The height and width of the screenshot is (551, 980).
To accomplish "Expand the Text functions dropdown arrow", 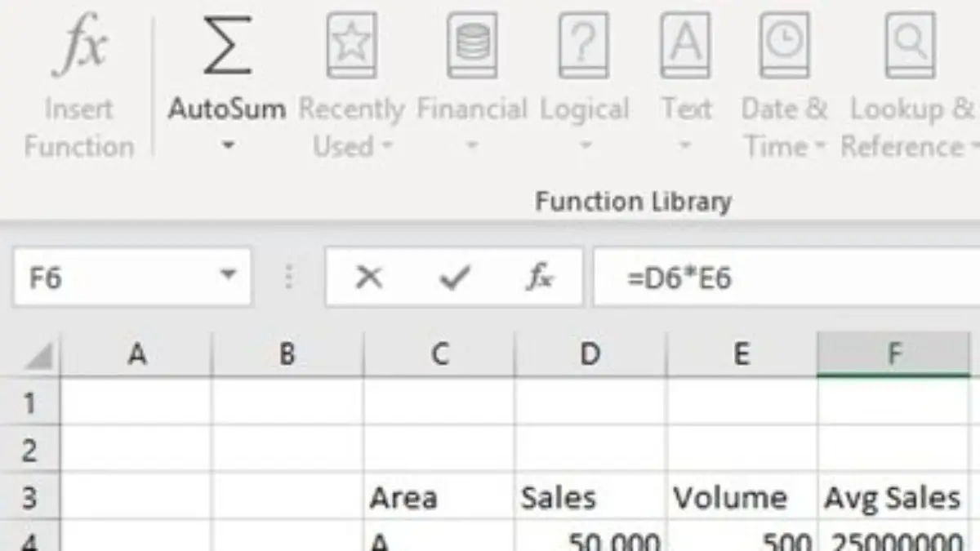I will (x=685, y=147).
